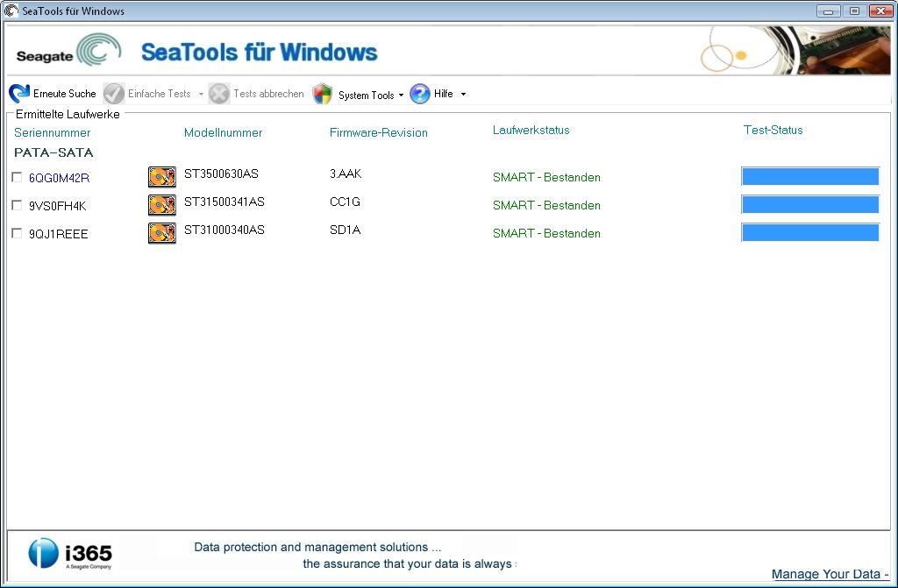Click the Seriennummer column header
The height and width of the screenshot is (588, 898).
pyautogui.click(x=52, y=132)
